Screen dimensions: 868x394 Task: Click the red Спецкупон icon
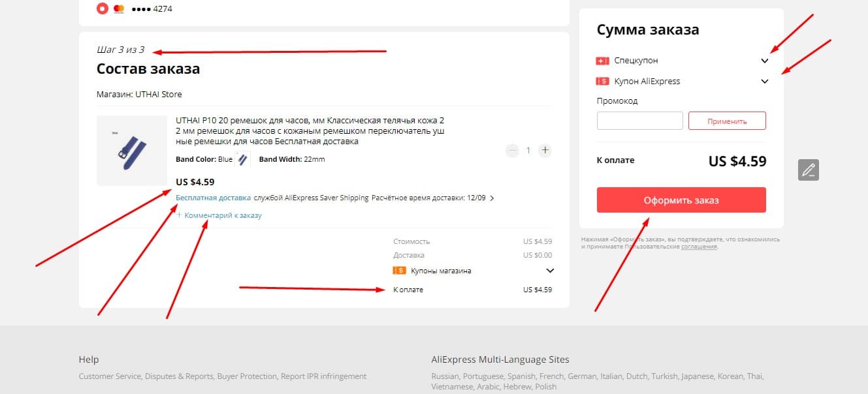coord(602,61)
